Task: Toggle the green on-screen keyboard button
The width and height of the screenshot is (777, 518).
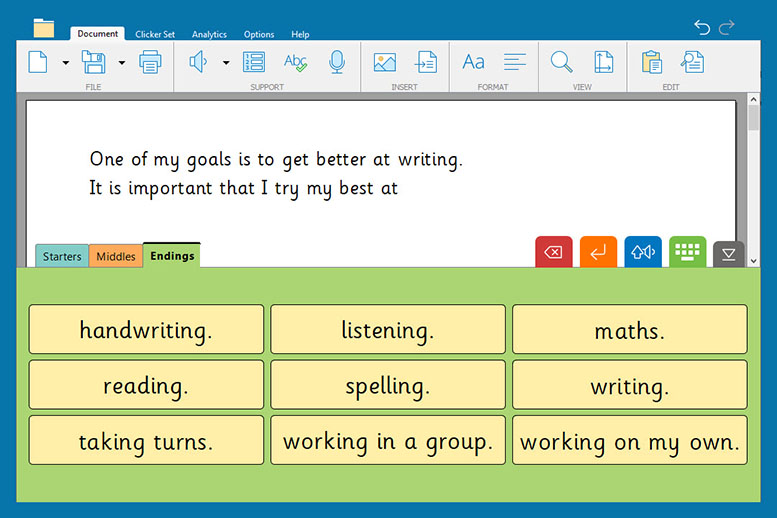Action: 687,253
